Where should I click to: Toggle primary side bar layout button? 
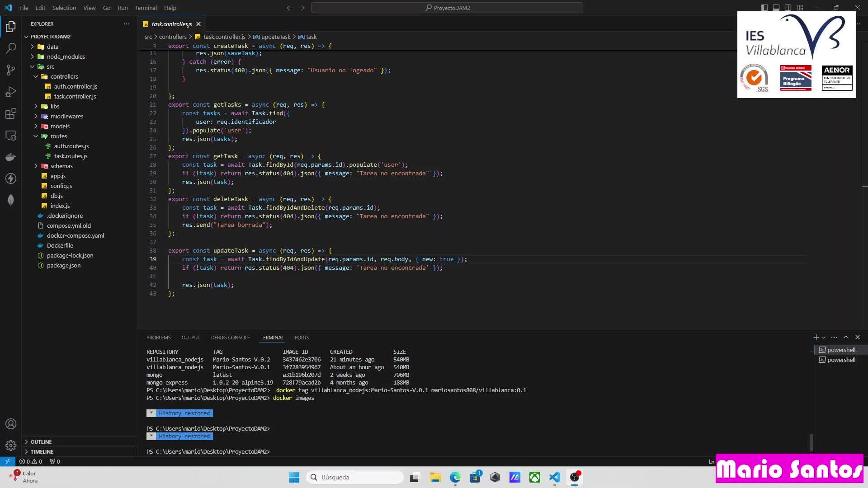click(764, 8)
